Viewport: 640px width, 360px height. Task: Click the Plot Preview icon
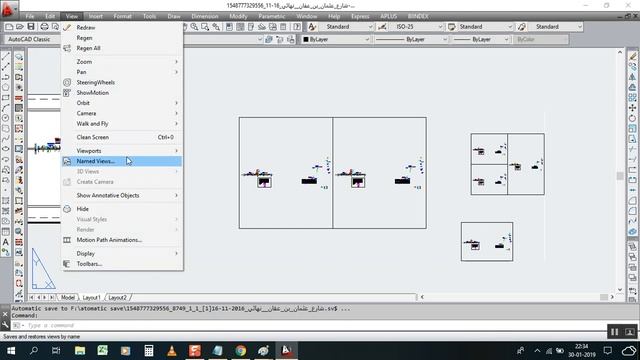point(55,27)
